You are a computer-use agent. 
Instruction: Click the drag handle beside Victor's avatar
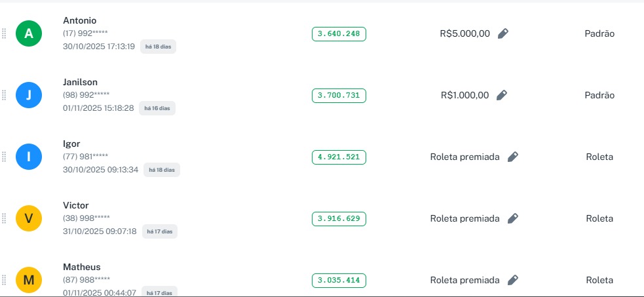tap(4, 218)
